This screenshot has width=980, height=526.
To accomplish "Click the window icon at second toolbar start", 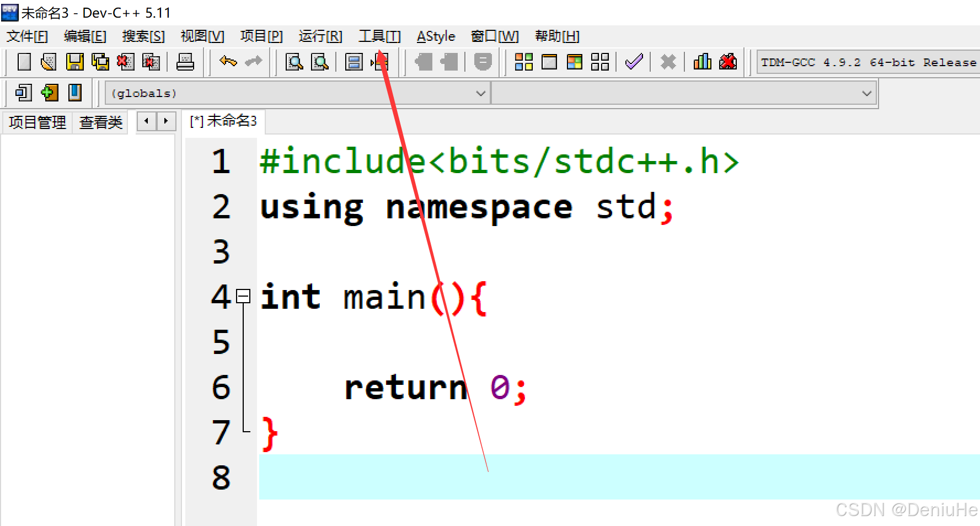I will click(24, 93).
